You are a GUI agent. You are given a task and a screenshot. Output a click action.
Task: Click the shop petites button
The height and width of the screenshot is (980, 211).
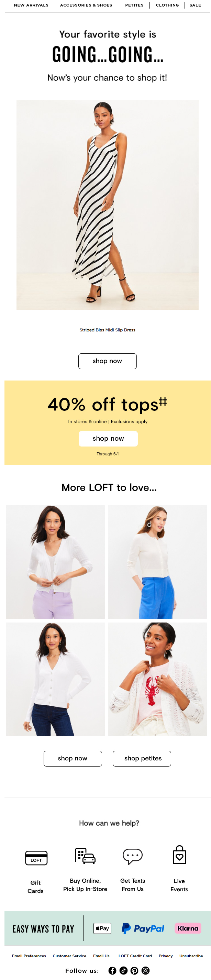142,759
